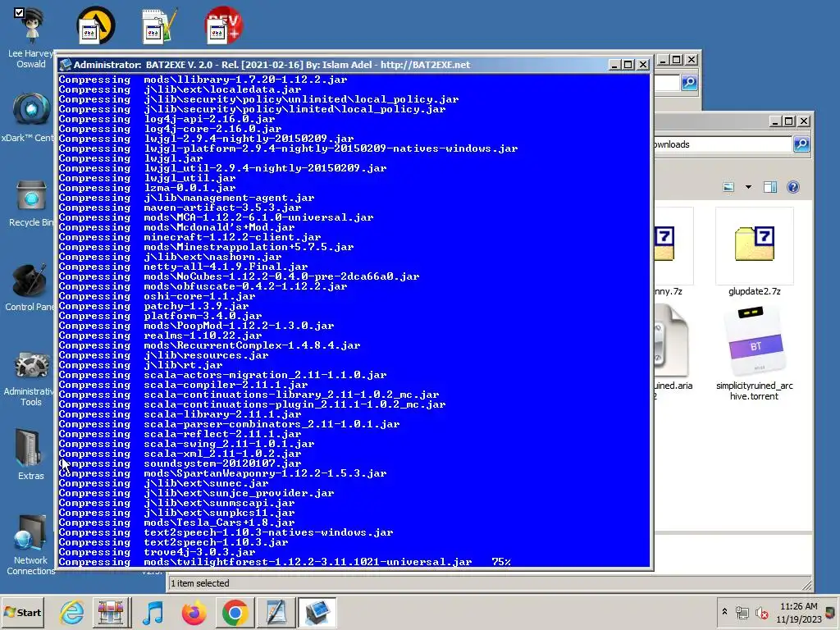Open the music note player taskbar icon
The width and height of the screenshot is (840, 630).
point(153,612)
